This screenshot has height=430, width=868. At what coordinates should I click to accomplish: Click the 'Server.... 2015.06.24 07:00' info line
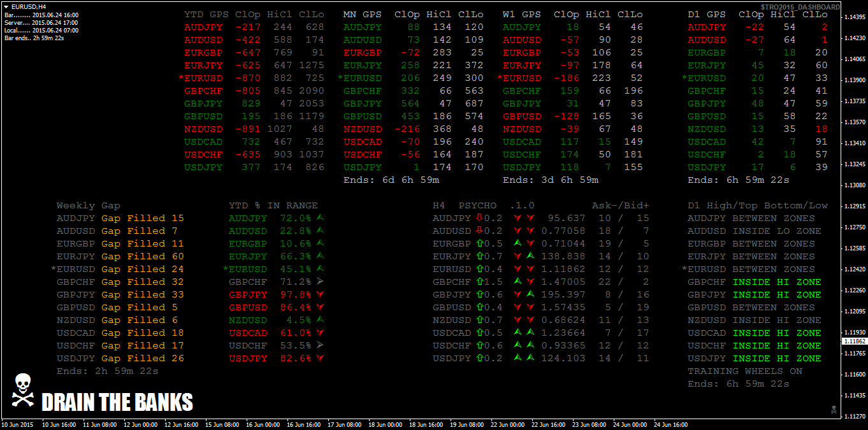(x=41, y=22)
